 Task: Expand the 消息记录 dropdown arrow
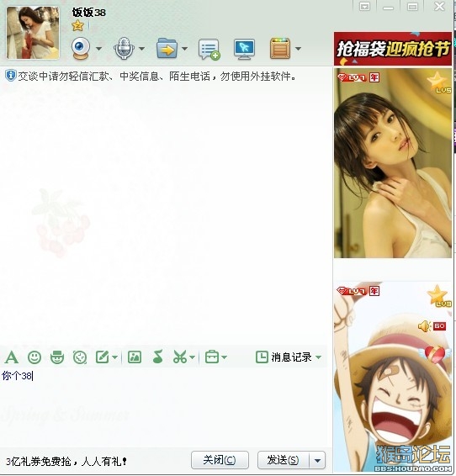pos(318,357)
